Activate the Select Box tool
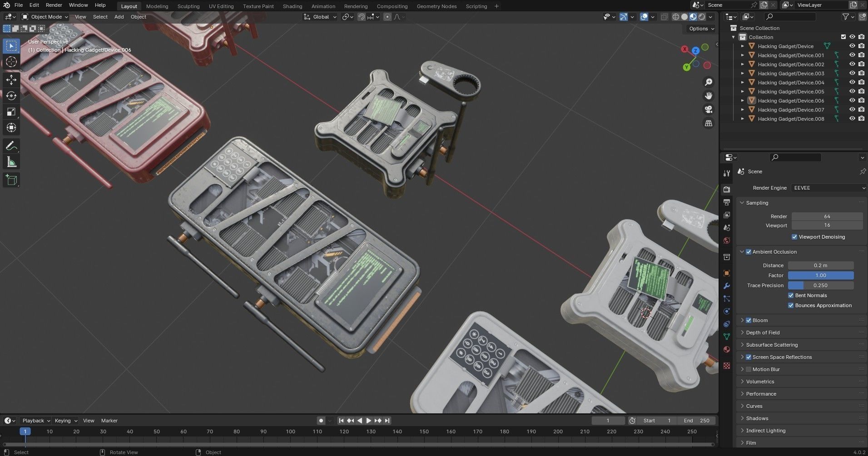The height and width of the screenshot is (456, 868). pyautogui.click(x=11, y=46)
